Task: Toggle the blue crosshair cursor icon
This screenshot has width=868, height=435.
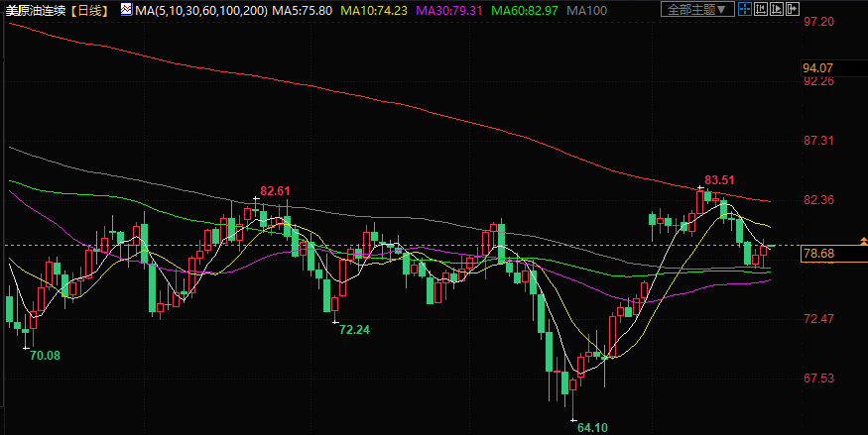Action: tap(745, 9)
